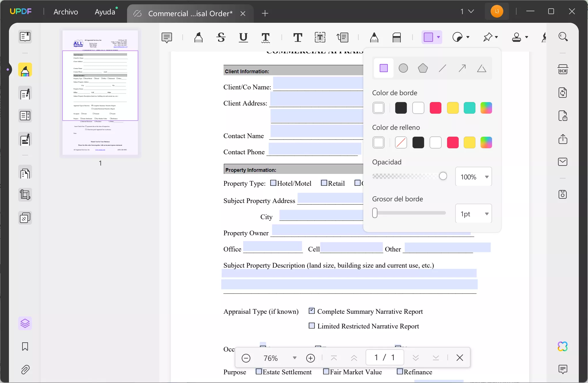Select the Text Comment tool
588x383 pixels.
tap(298, 37)
